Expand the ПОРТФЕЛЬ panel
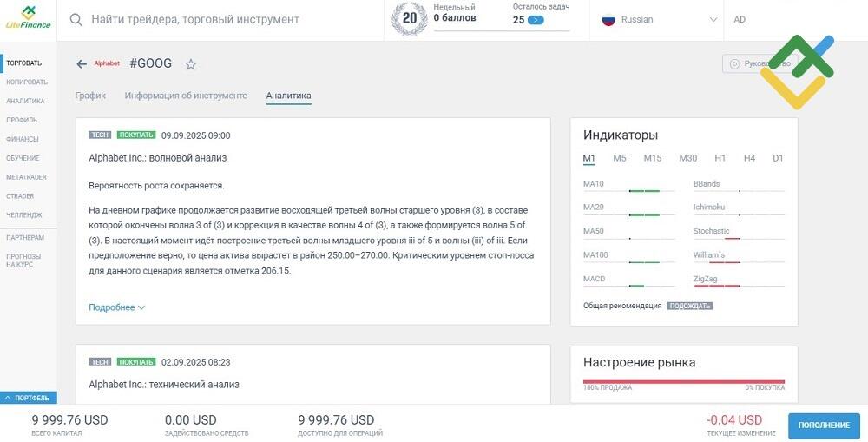The height and width of the screenshot is (442, 868). [28, 398]
